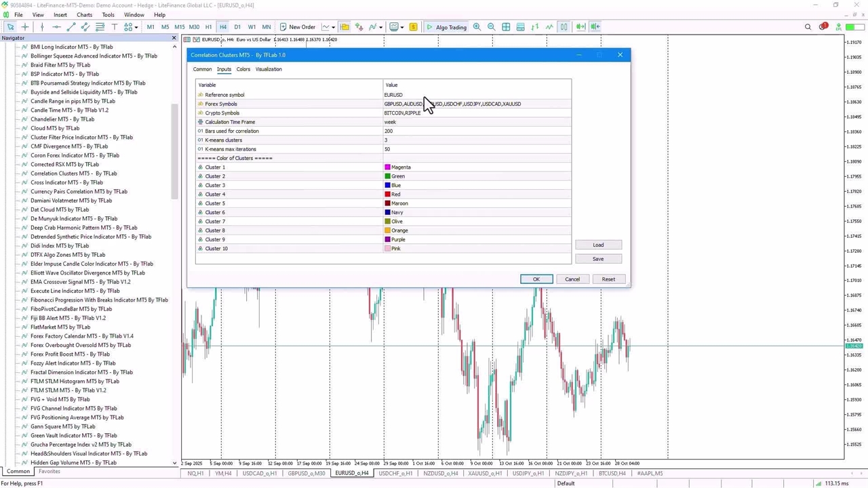Click the zoom out magnifier icon
Viewport: 868px width, 488px height.
(x=491, y=27)
